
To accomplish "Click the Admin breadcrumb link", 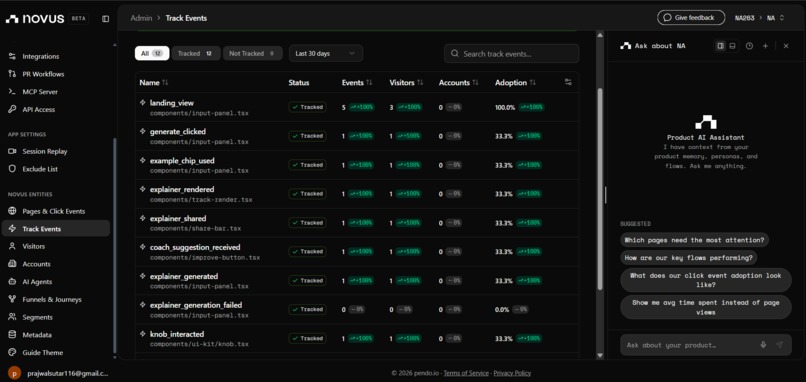I will pos(141,18).
